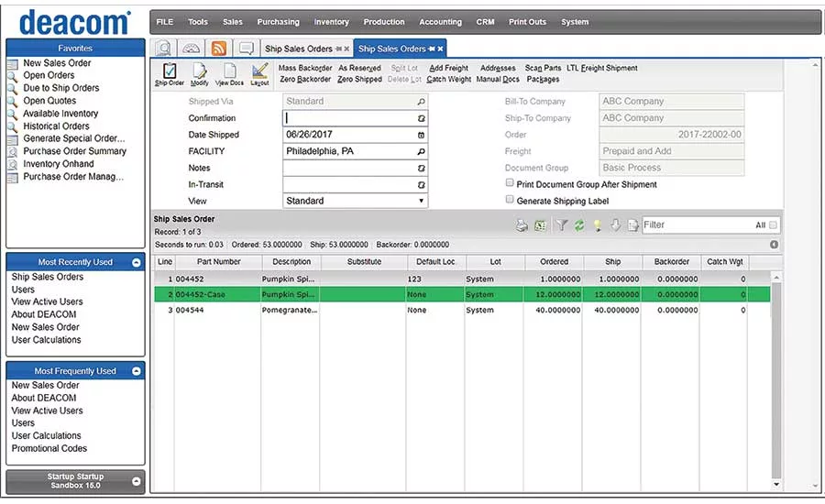Click Zero Backorder button
Viewport: 825px width, 504px height.
305,80
